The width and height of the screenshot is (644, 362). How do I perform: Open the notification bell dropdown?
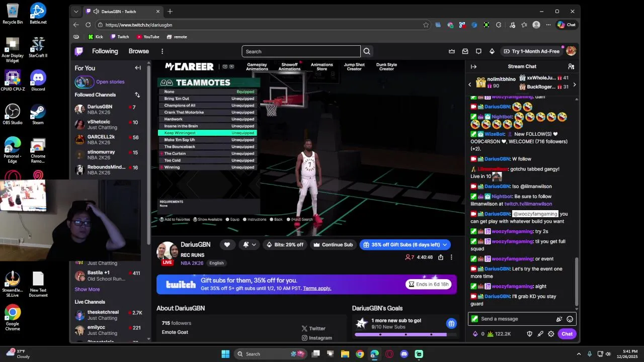tap(249, 245)
